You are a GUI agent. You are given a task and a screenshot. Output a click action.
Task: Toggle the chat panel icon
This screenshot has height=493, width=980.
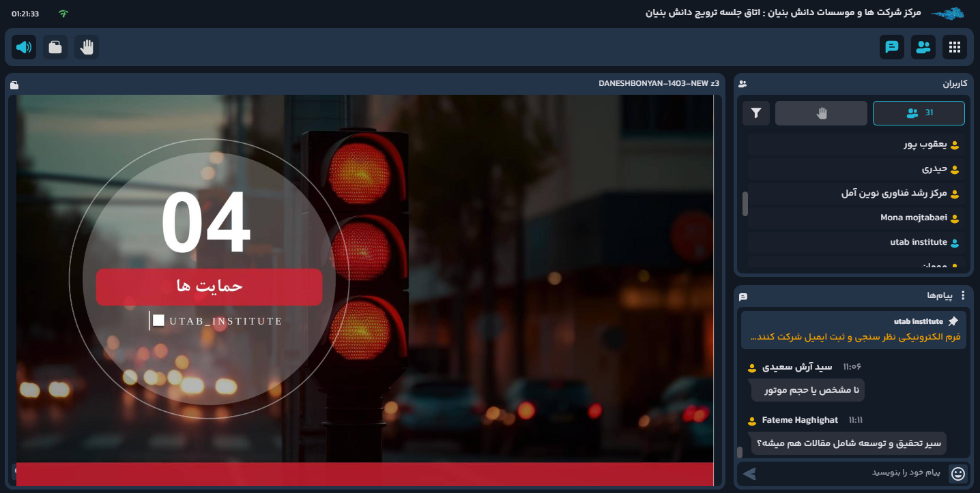[x=891, y=47]
